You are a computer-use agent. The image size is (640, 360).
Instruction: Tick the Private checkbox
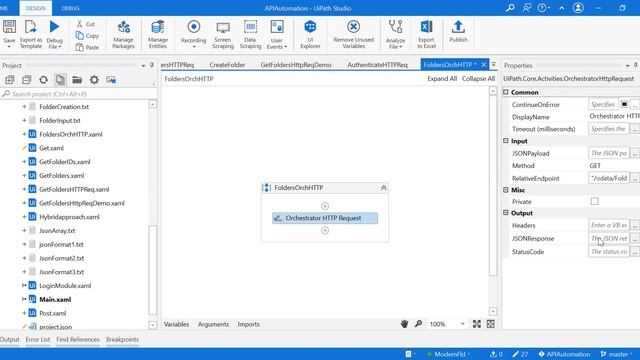[x=595, y=201]
